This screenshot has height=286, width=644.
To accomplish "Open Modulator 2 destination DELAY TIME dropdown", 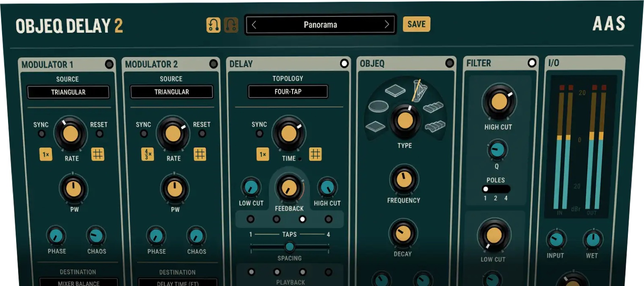I will tap(178, 282).
